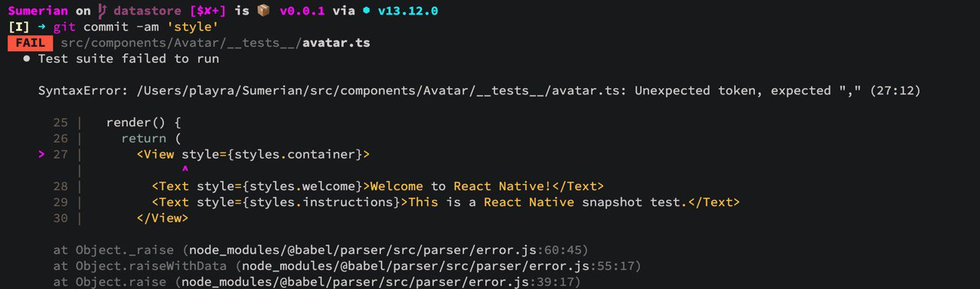Click the closing '</View>' tag
The image size is (980, 289).
point(162,218)
